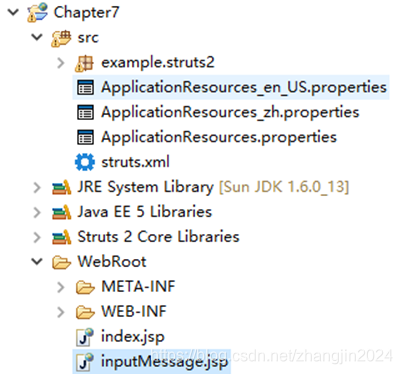Click JRE System Library books icon
The image size is (402, 374).
[61, 187]
